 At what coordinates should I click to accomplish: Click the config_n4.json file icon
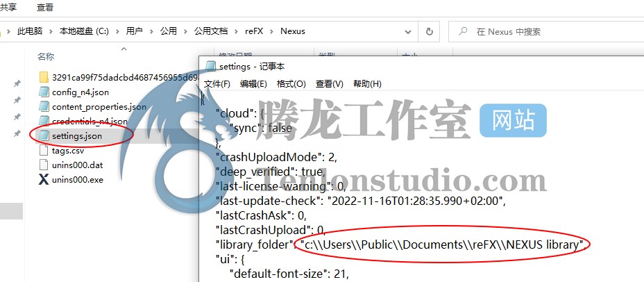click(44, 92)
